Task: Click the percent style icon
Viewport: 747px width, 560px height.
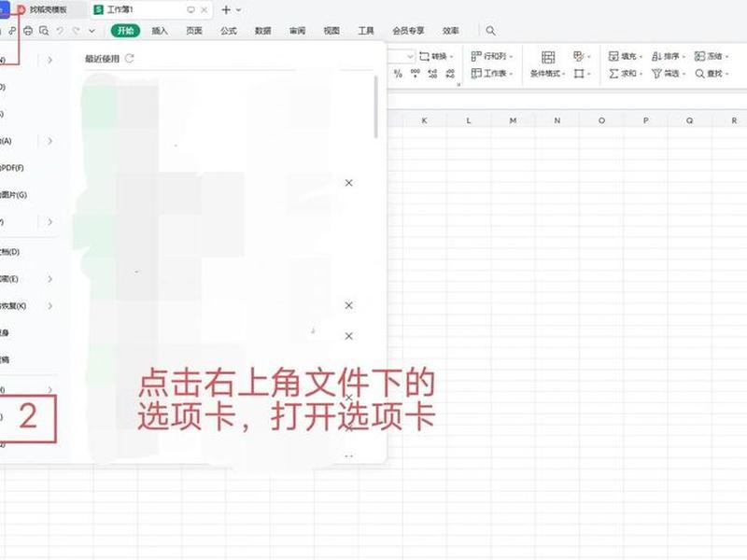Action: 398,74
